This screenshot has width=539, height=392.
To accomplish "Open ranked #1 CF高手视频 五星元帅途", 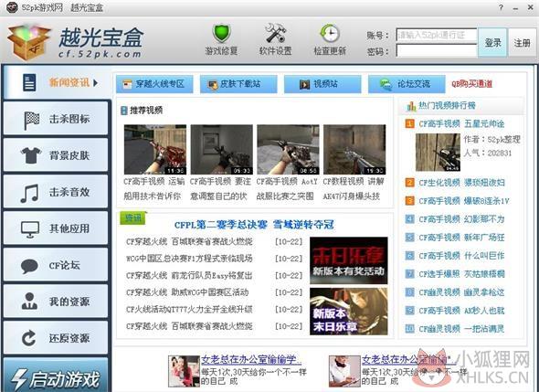I will [x=461, y=123].
